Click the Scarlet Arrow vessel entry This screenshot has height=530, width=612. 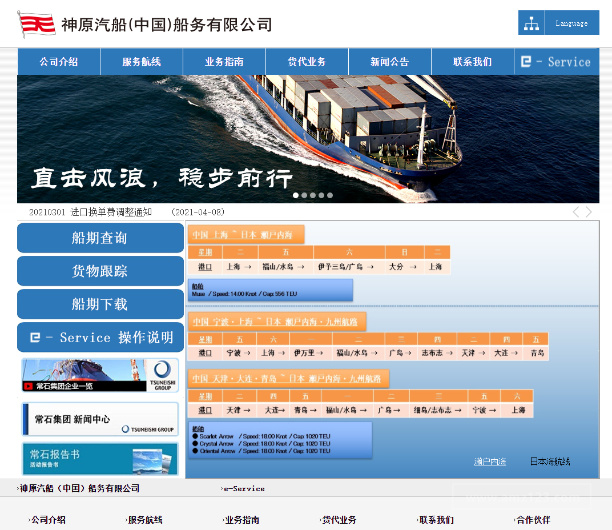click(262, 436)
